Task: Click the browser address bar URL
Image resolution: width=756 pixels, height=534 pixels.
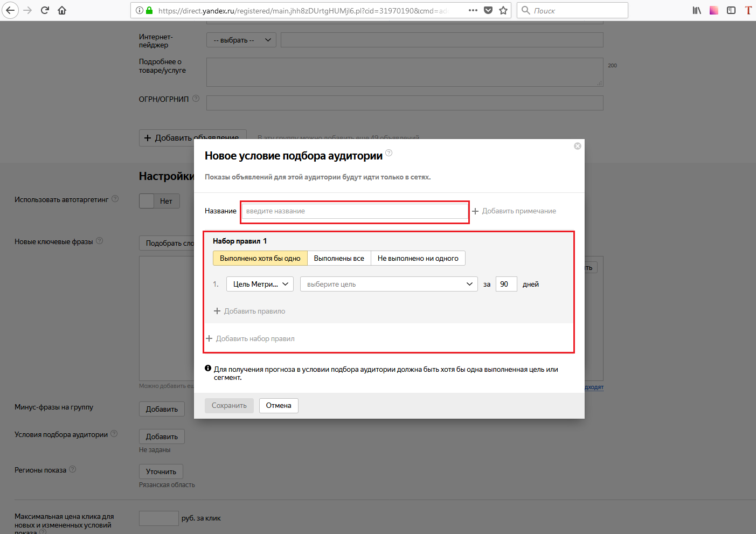Action: pyautogui.click(x=303, y=10)
